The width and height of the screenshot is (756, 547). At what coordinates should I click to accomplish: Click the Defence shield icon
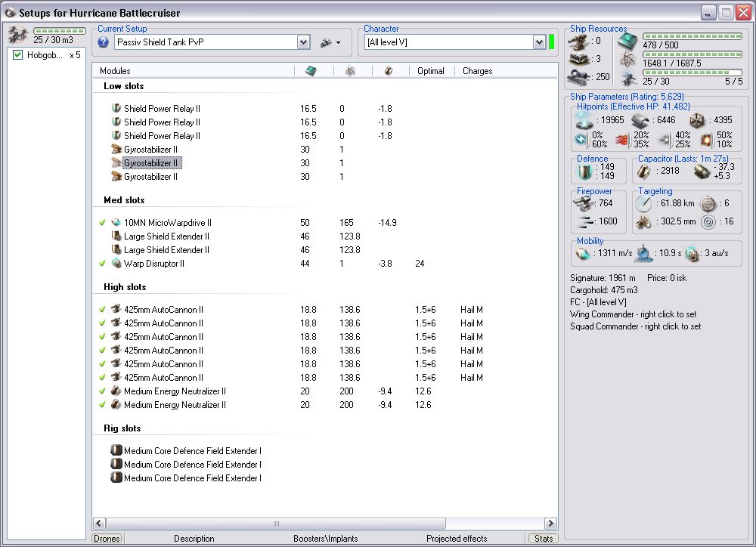click(585, 172)
